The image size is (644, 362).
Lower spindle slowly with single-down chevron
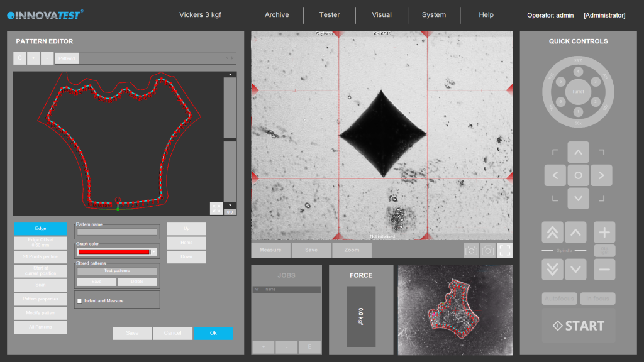[575, 269]
